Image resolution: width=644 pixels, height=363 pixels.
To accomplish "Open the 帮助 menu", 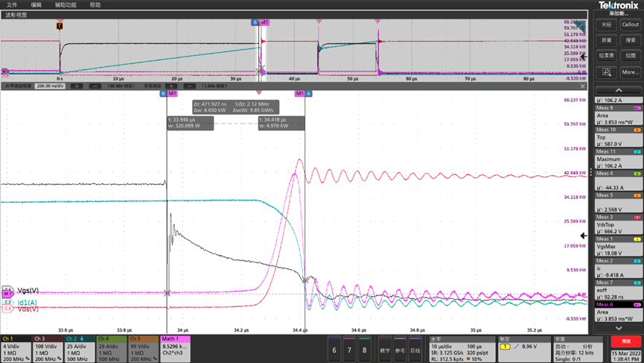I will click(95, 4).
